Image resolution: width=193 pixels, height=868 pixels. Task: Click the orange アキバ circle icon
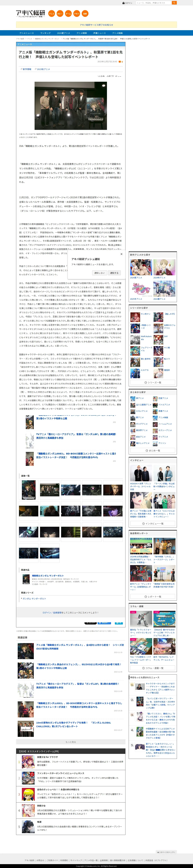coord(77,14)
